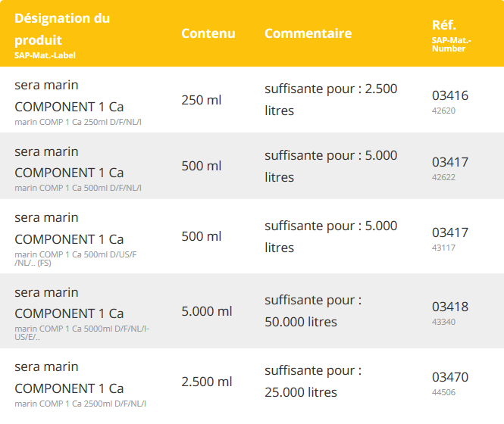Click the 'Désignation du produit' column header
Screen dimensions: 504x424
point(62,30)
